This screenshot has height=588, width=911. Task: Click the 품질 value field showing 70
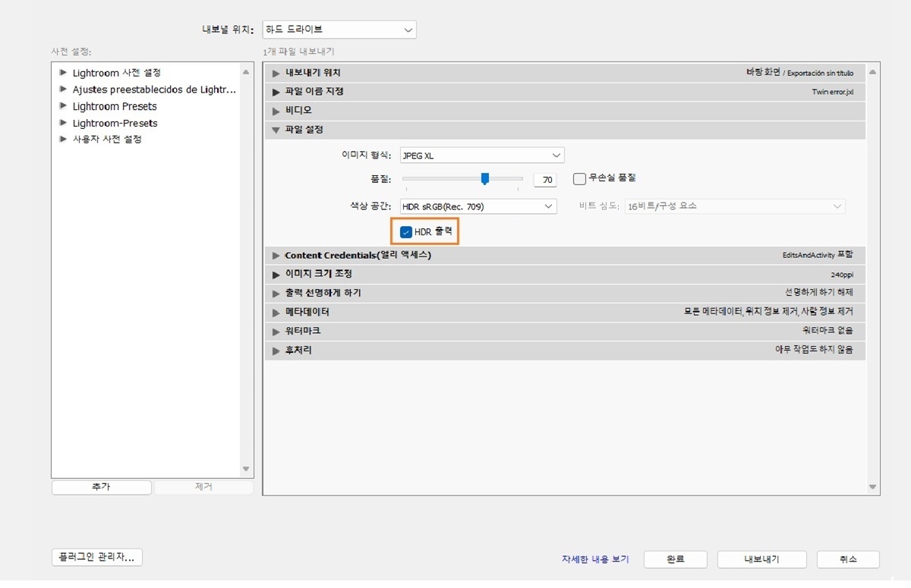pyautogui.click(x=545, y=180)
